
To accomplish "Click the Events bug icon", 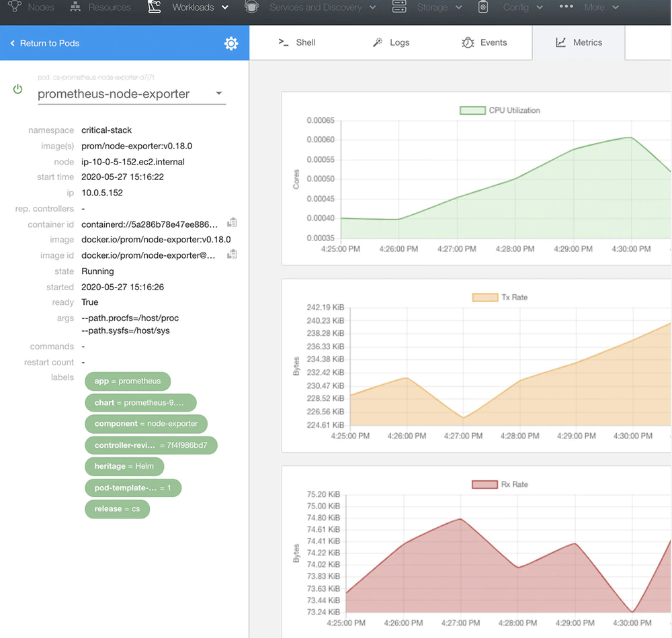I will (x=468, y=42).
